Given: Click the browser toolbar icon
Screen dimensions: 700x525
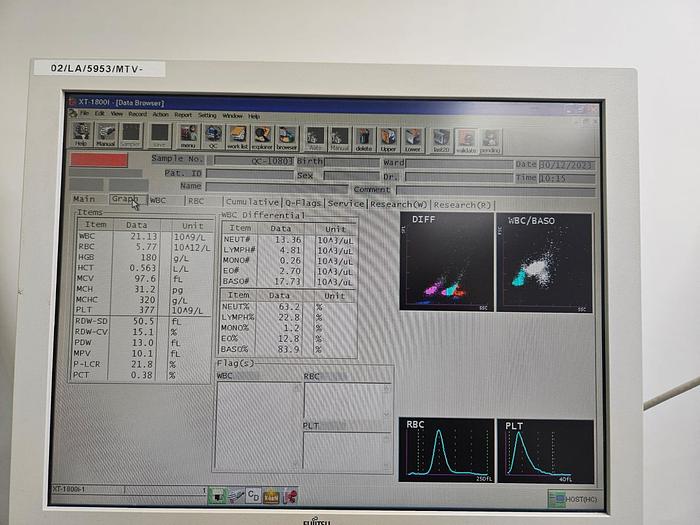Looking at the screenshot, I should pyautogui.click(x=287, y=138).
